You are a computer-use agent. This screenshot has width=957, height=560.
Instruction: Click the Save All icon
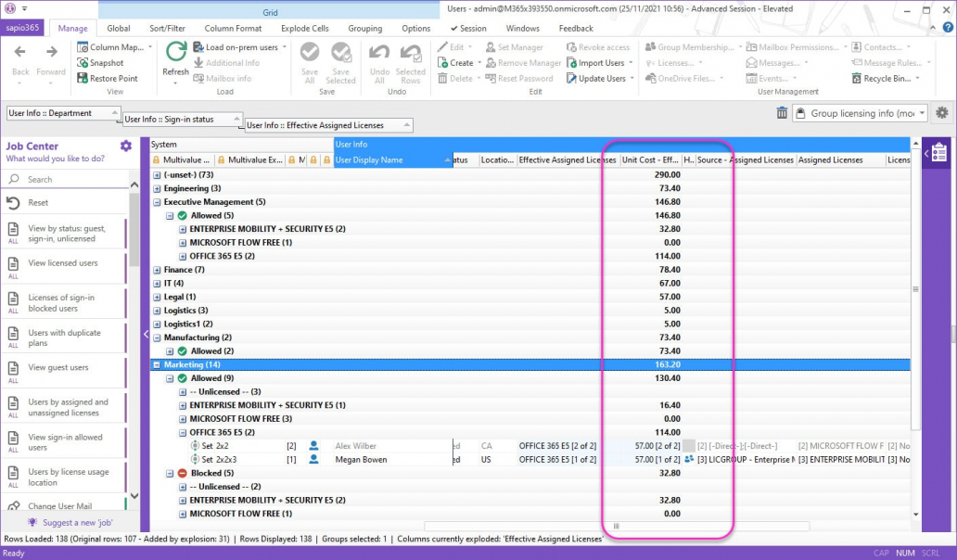pos(310,52)
